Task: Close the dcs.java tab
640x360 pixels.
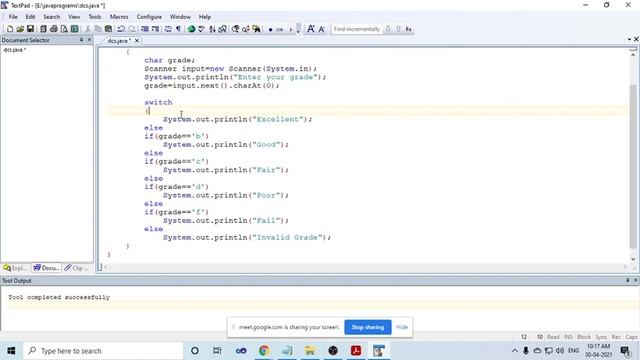Action: click(137, 41)
